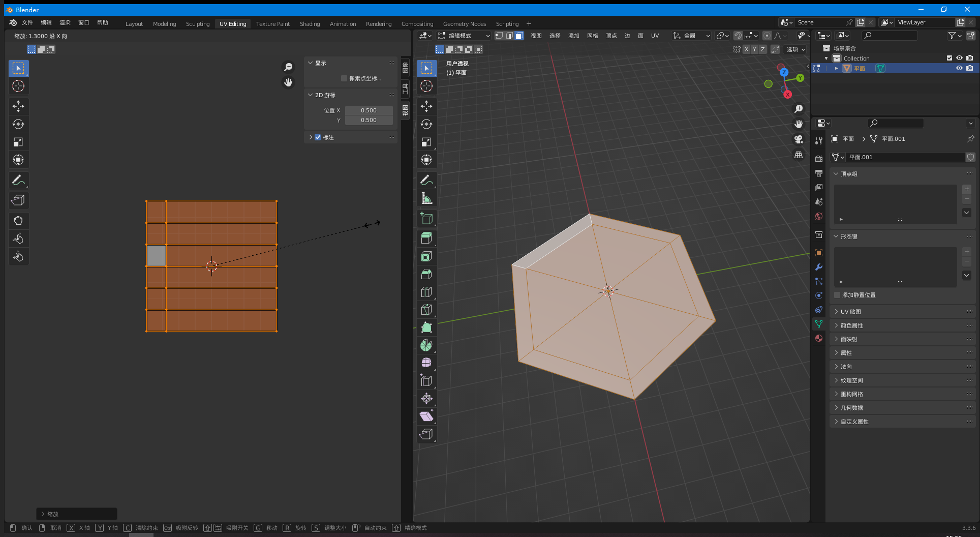The height and width of the screenshot is (537, 980).
Task: Select the UV editor Rip Region tool
Action: (18, 200)
